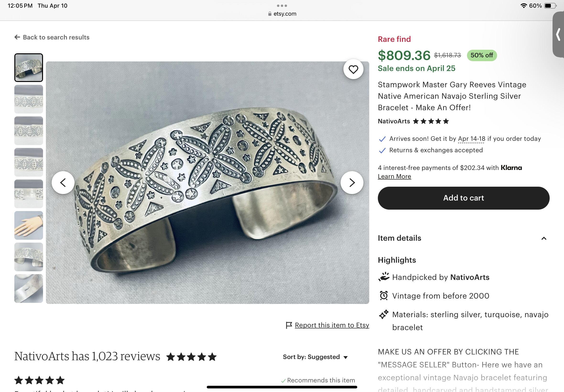Select the last thumbnail showing hallmark
Viewport: 564px width, 392px height.
click(x=29, y=289)
